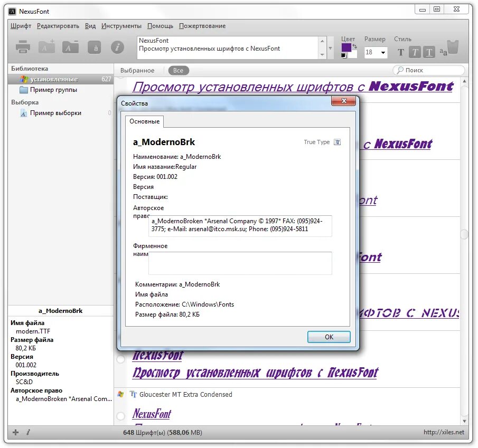Click font list scrollbar down arrow

464,421
